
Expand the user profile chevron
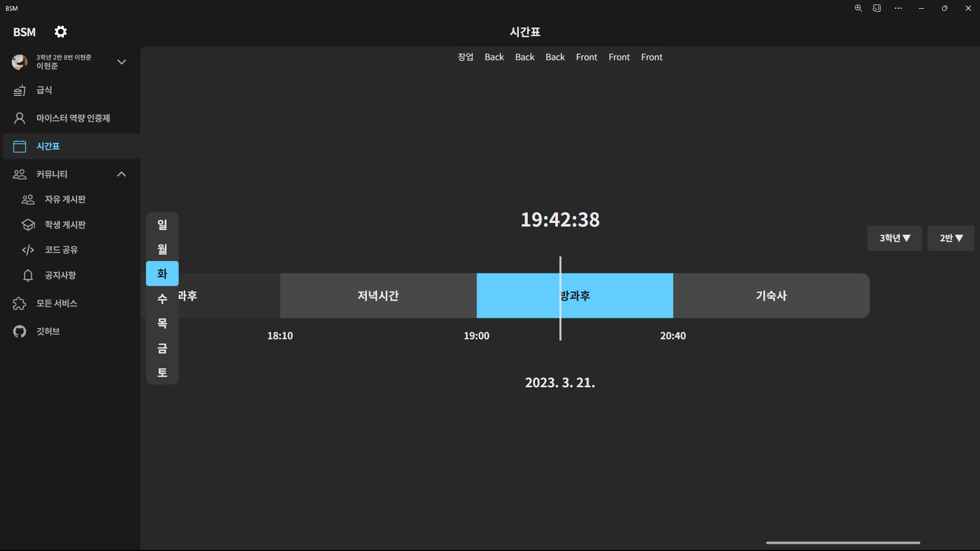121,62
